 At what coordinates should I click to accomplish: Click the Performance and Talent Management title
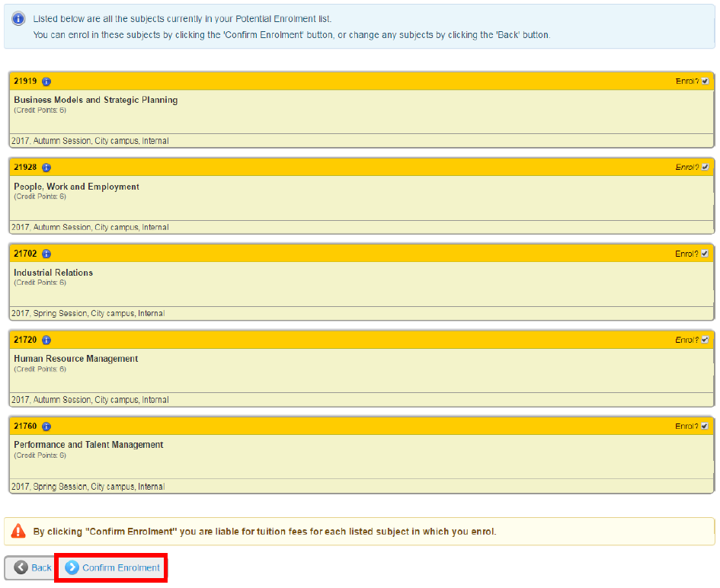(x=88, y=445)
